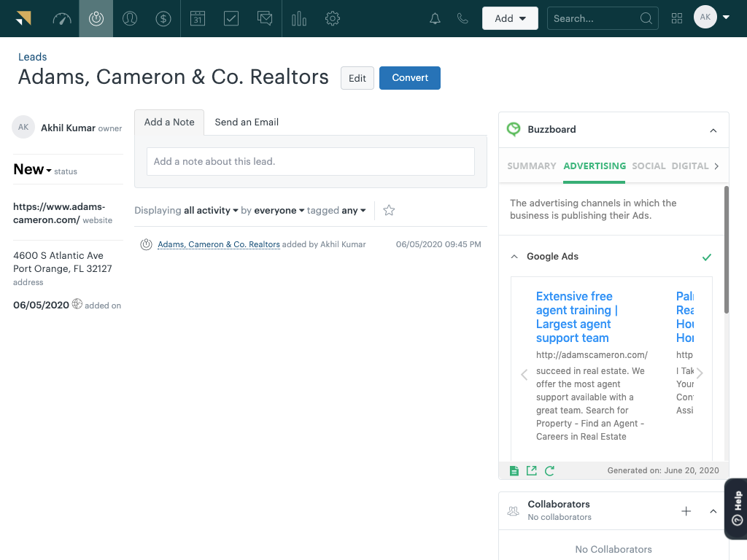Collapse the Buzzboard panel
The image size is (747, 560).
click(x=713, y=131)
